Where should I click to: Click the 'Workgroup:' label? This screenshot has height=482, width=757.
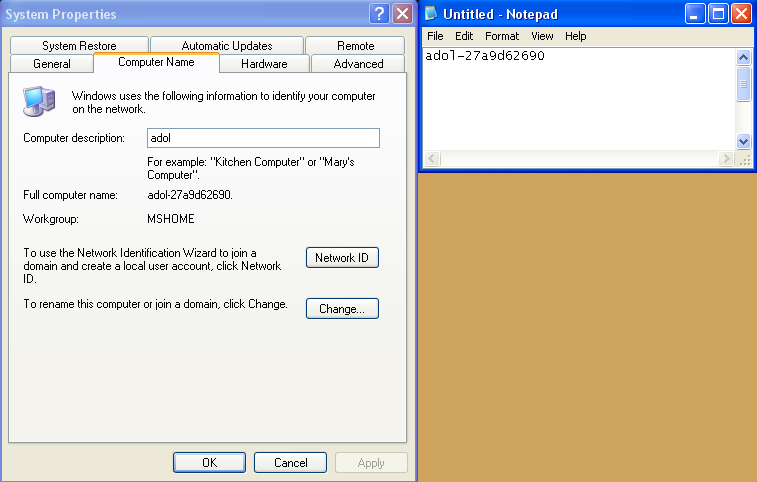pyautogui.click(x=51, y=219)
